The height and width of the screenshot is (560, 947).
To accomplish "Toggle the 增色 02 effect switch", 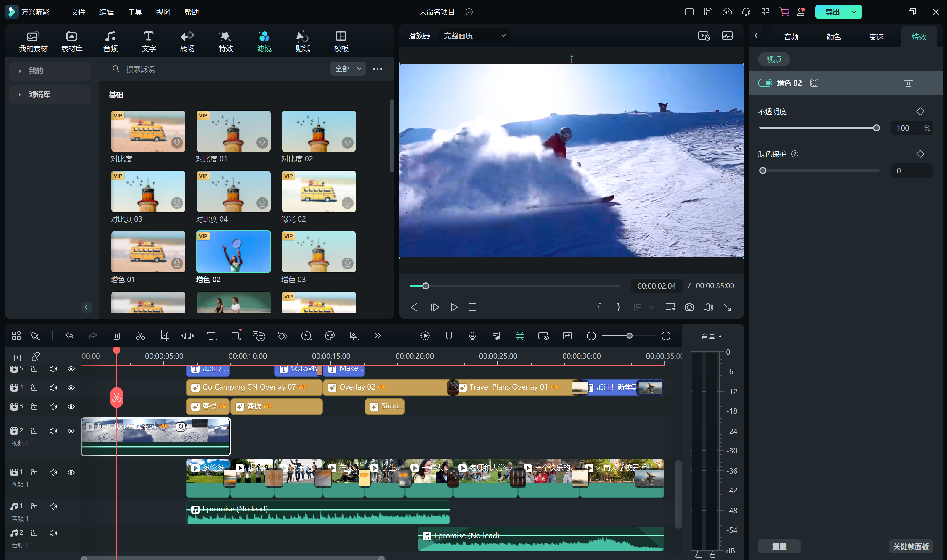I will (x=765, y=83).
